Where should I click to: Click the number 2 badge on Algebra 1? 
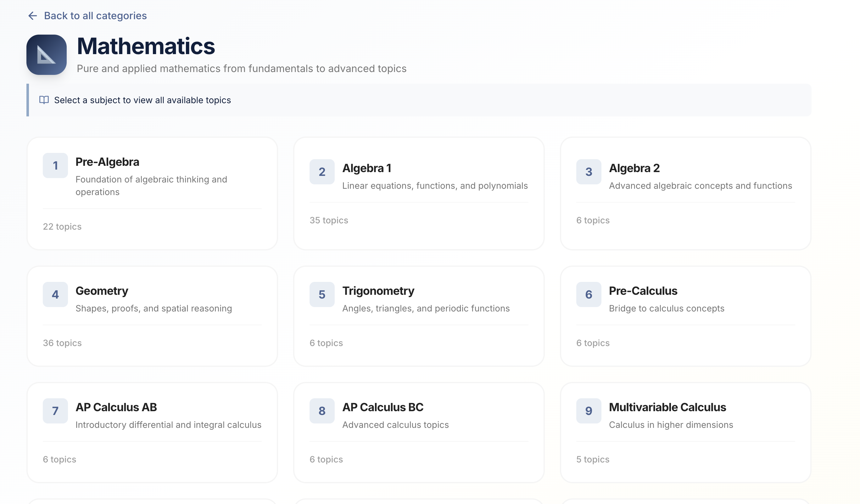[x=322, y=172]
